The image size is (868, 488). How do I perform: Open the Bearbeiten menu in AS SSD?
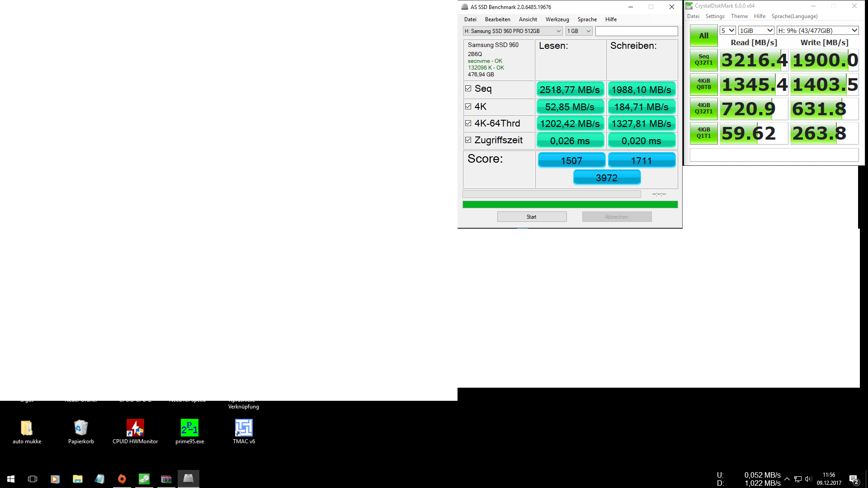(498, 19)
